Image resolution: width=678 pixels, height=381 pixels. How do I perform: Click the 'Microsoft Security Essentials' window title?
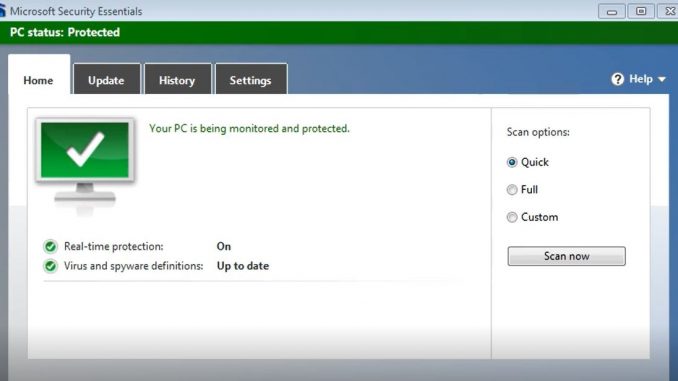[x=76, y=11]
